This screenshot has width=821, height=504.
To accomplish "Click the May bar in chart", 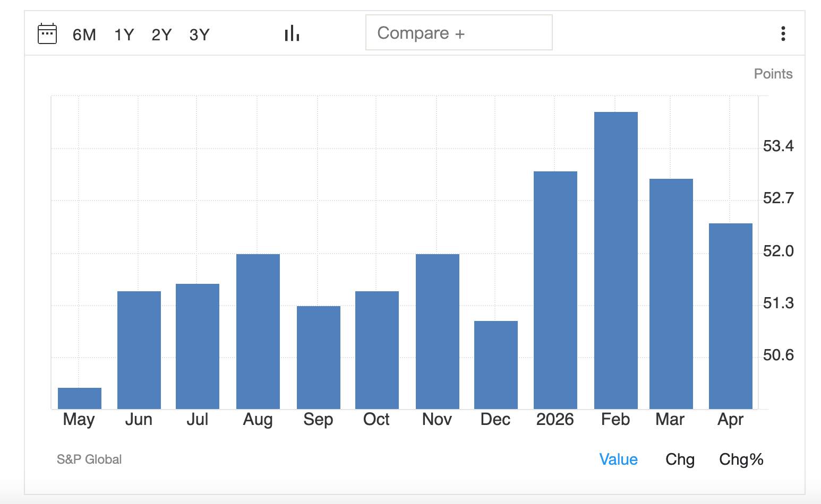I will (80, 398).
